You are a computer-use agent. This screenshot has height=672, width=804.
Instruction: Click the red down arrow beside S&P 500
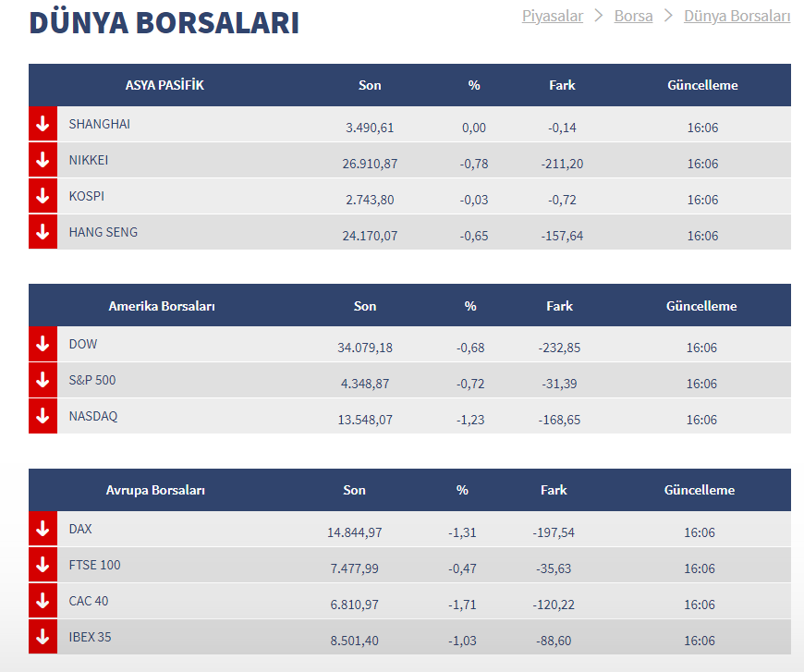coord(43,380)
